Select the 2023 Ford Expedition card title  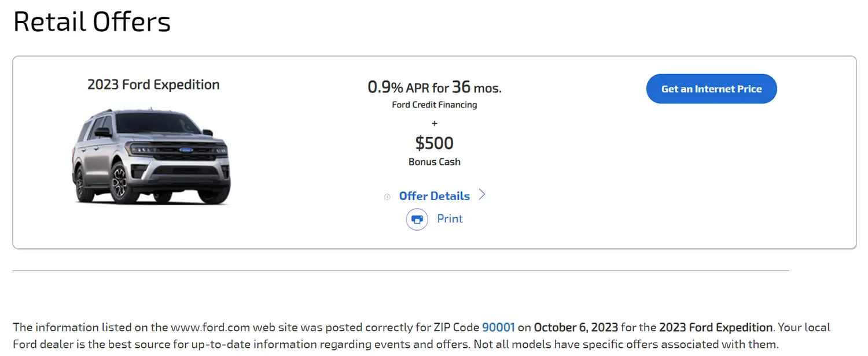[153, 84]
